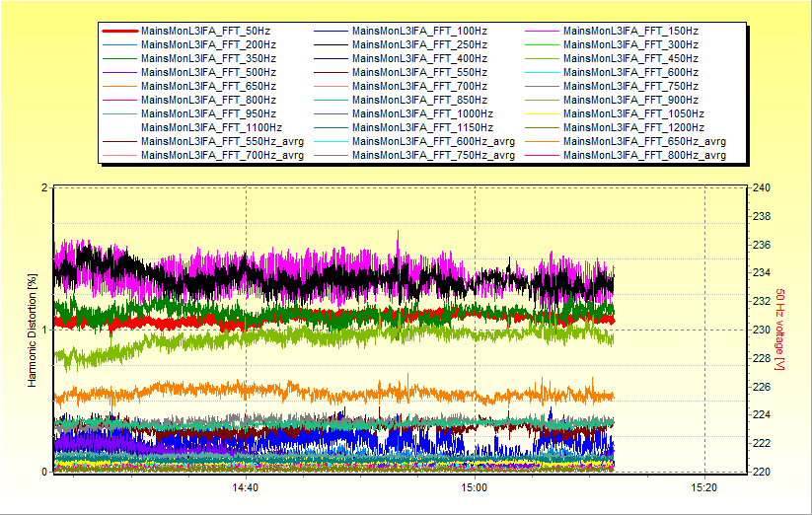Select the MainsMonL3IFA_FFT_100Hz legend entry
Screen dimensions: 812x515
[x=418, y=31]
